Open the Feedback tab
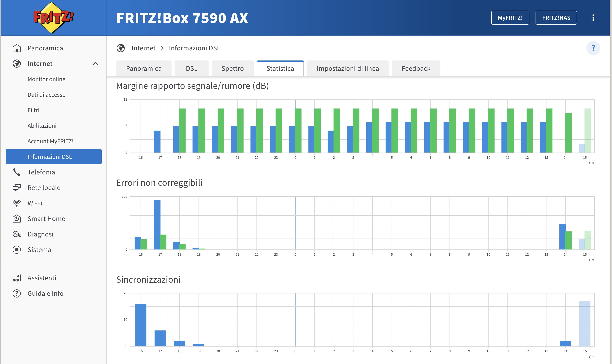612x364 pixels. pos(416,68)
